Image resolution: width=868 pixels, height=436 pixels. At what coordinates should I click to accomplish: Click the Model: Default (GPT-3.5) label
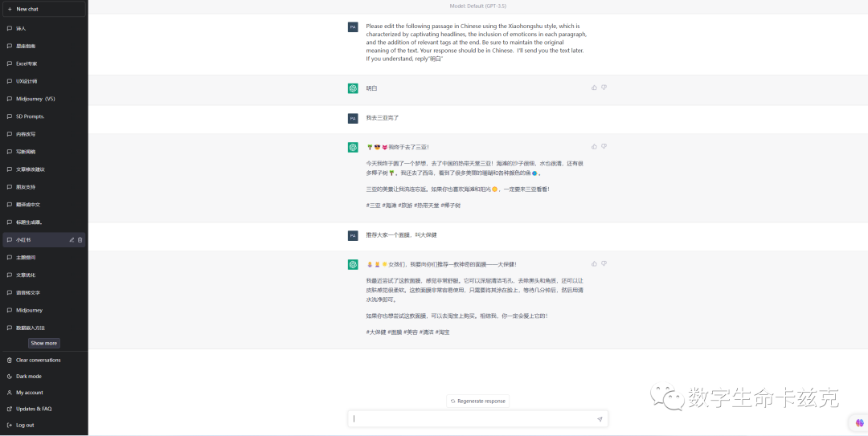click(477, 6)
